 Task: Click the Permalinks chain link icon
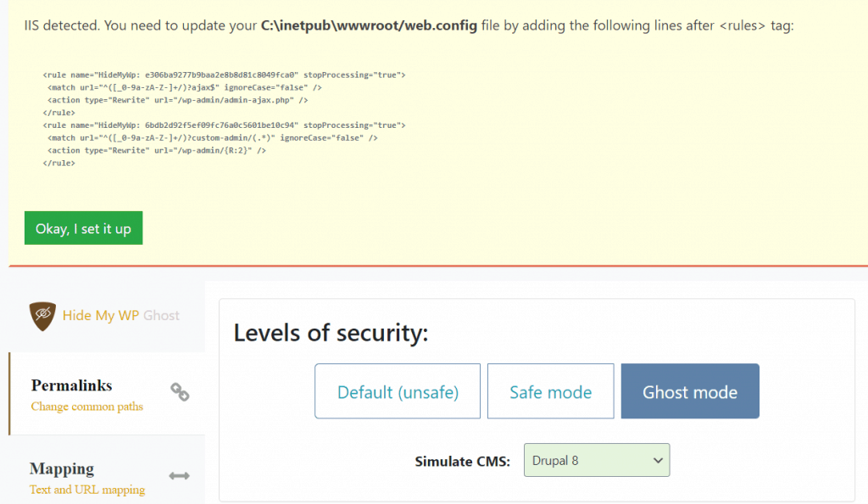coord(180,392)
